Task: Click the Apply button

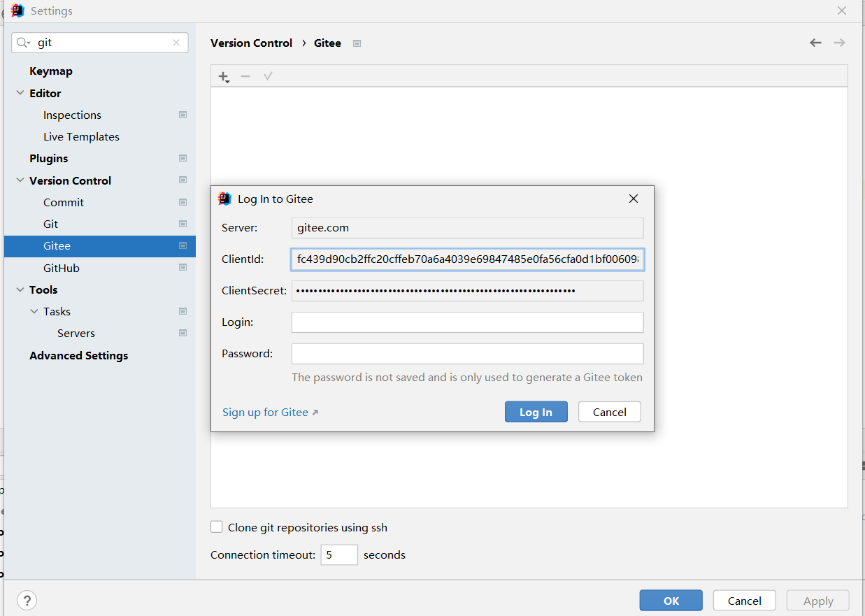Action: click(818, 601)
